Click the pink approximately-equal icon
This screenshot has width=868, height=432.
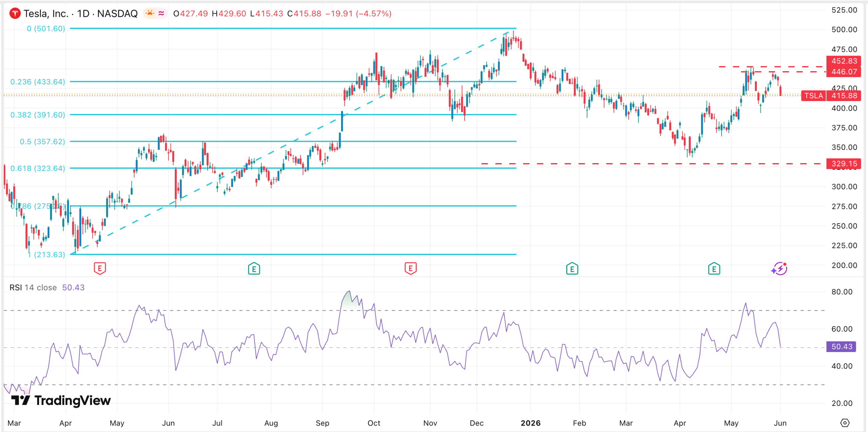pyautogui.click(x=161, y=13)
